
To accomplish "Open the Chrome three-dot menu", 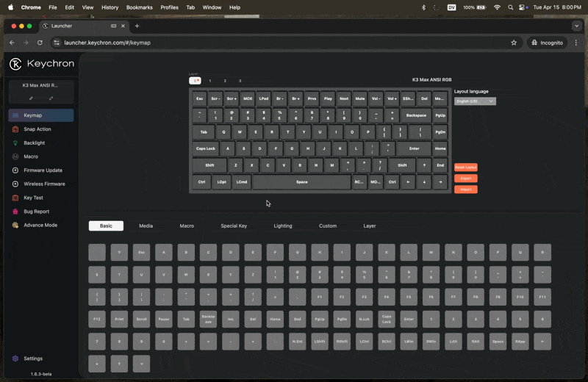I will pyautogui.click(x=576, y=43).
